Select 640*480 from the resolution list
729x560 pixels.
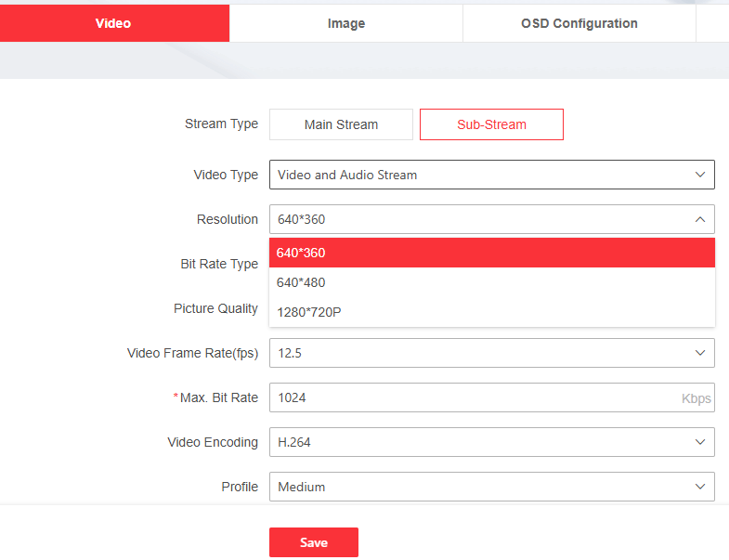[491, 282]
